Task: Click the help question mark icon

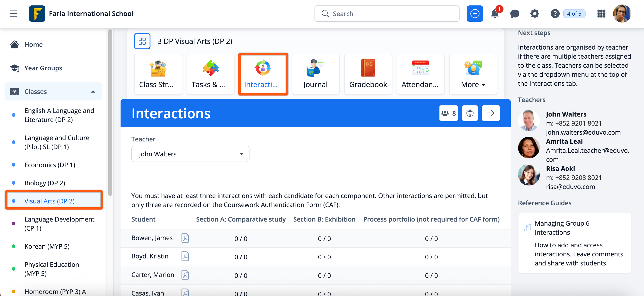Action: point(555,14)
